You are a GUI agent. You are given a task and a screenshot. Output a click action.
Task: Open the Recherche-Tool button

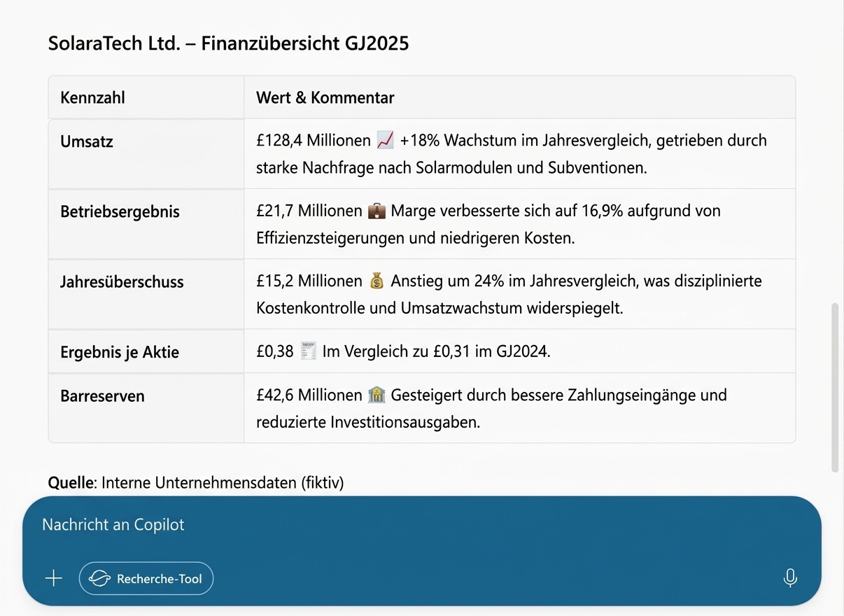pyautogui.click(x=146, y=578)
